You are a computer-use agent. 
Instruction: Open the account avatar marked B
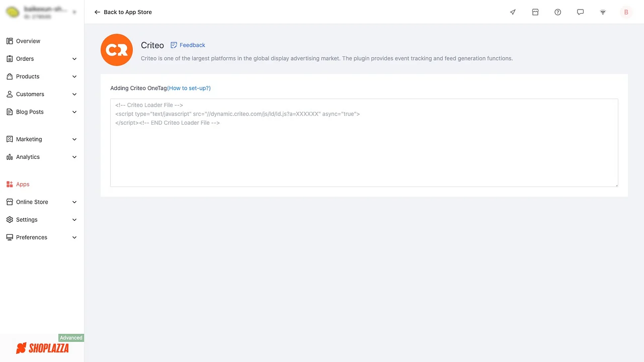(x=626, y=12)
